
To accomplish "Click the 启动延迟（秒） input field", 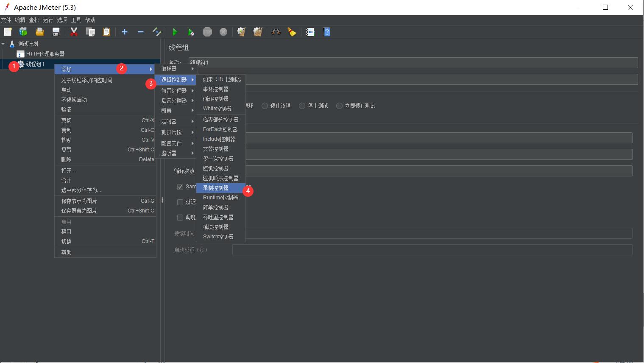I will [432, 250].
